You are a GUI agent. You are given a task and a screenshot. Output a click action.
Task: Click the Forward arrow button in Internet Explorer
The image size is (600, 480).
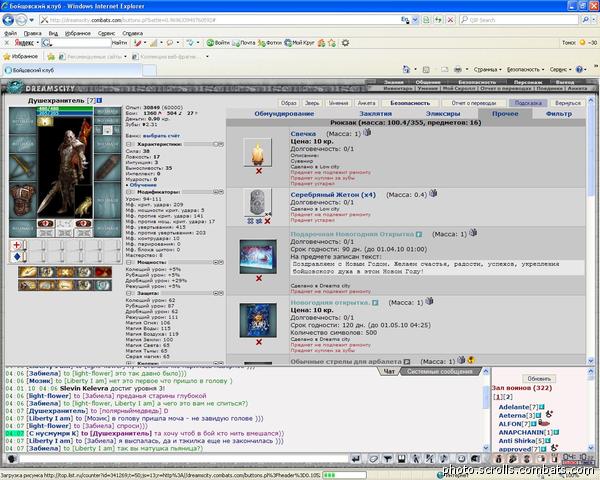[21, 20]
